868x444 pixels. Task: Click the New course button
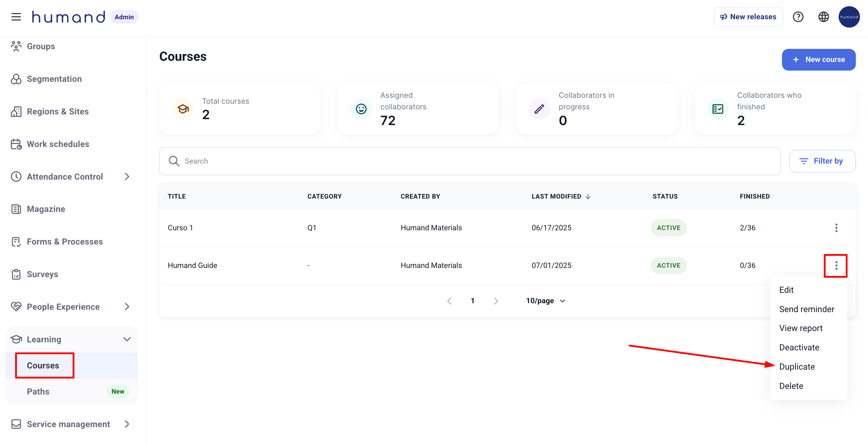coord(818,60)
